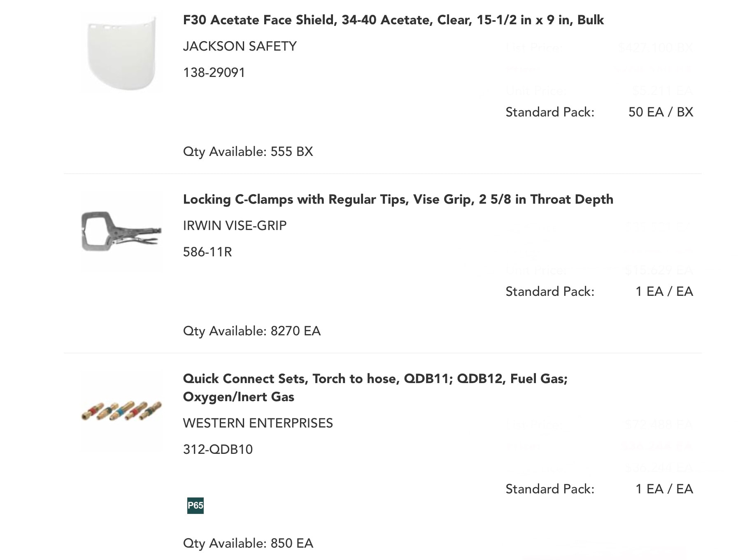The width and height of the screenshot is (740, 560).
Task: Click the C-clamp Standard Pack label
Action: tap(550, 291)
